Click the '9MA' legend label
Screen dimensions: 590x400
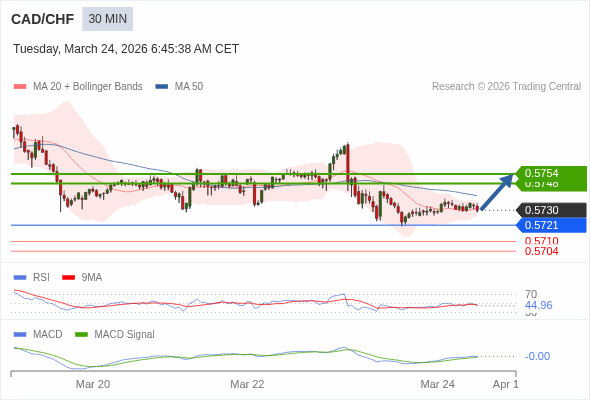tap(92, 278)
